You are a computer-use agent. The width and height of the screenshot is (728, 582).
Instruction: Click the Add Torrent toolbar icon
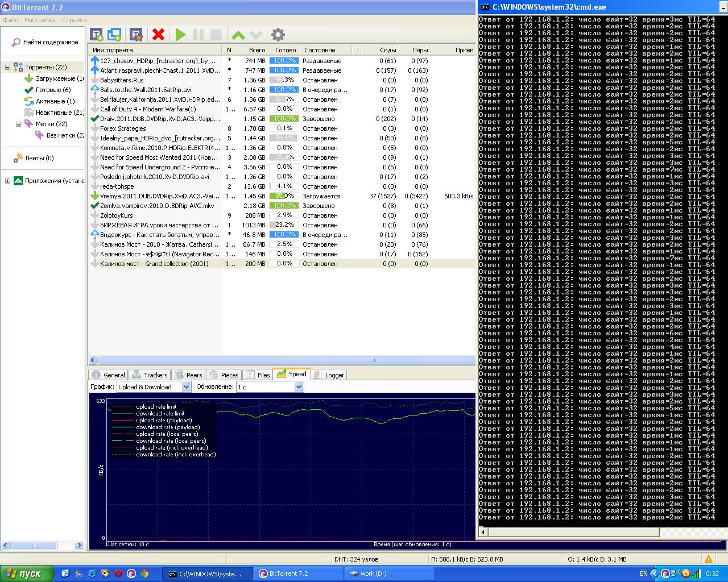tap(97, 35)
